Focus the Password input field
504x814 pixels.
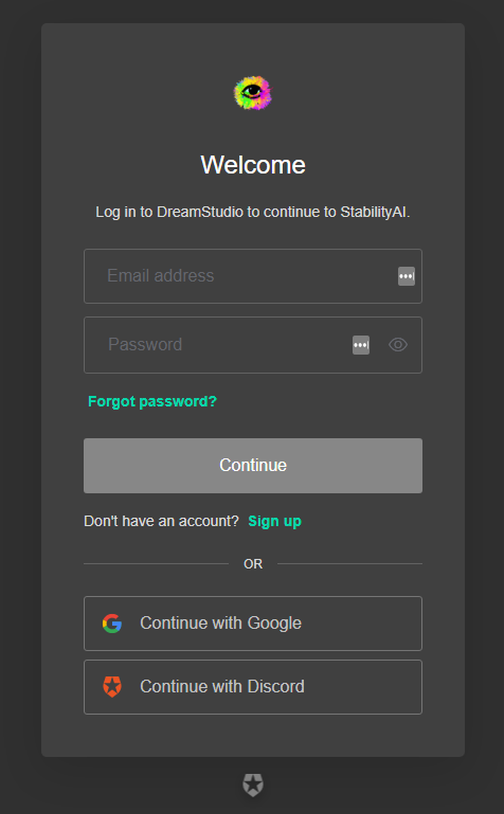click(222, 345)
